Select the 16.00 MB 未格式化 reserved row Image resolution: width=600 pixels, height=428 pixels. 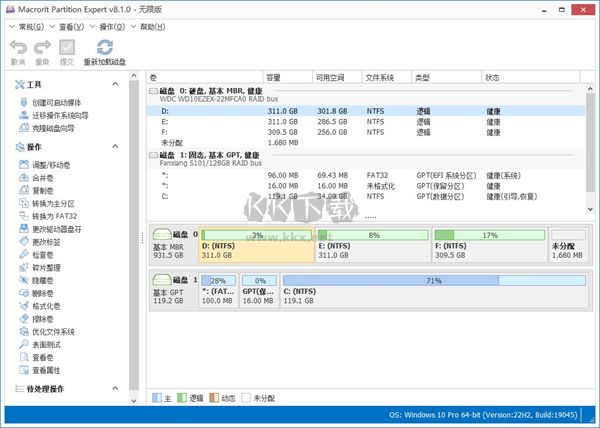(366, 186)
